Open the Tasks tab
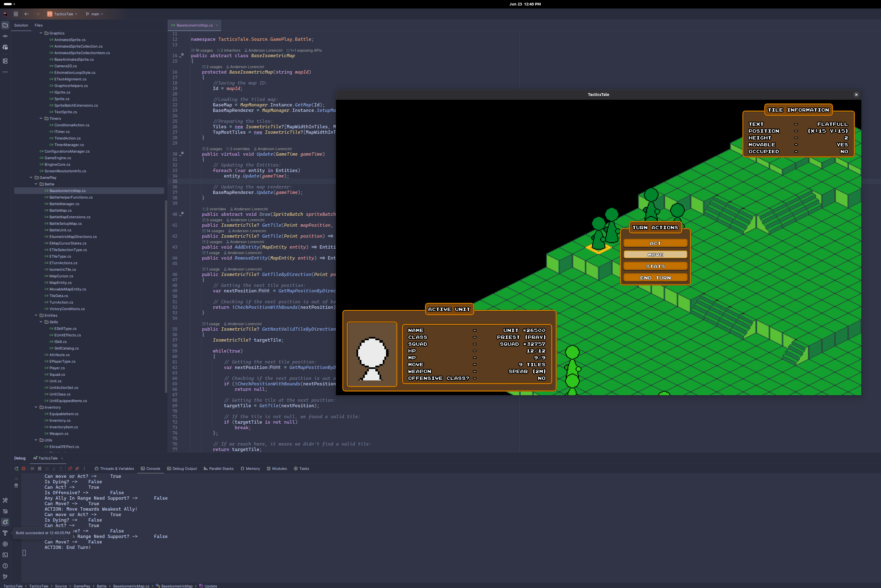The height and width of the screenshot is (588, 881). [x=302, y=469]
